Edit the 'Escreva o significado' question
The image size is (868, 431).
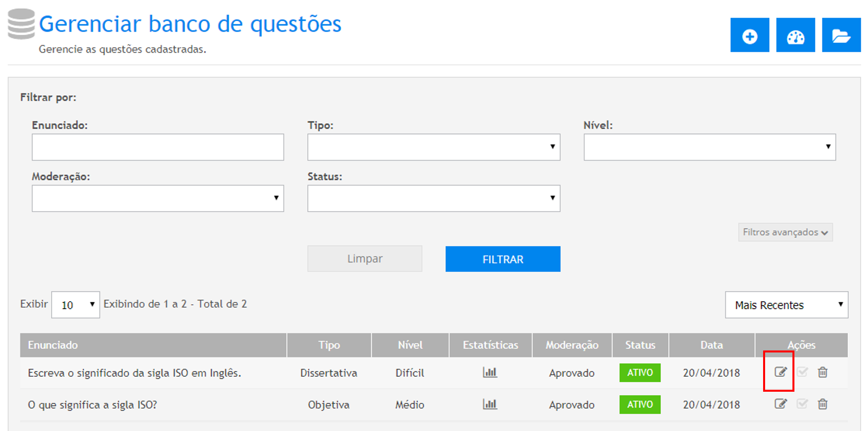(781, 372)
